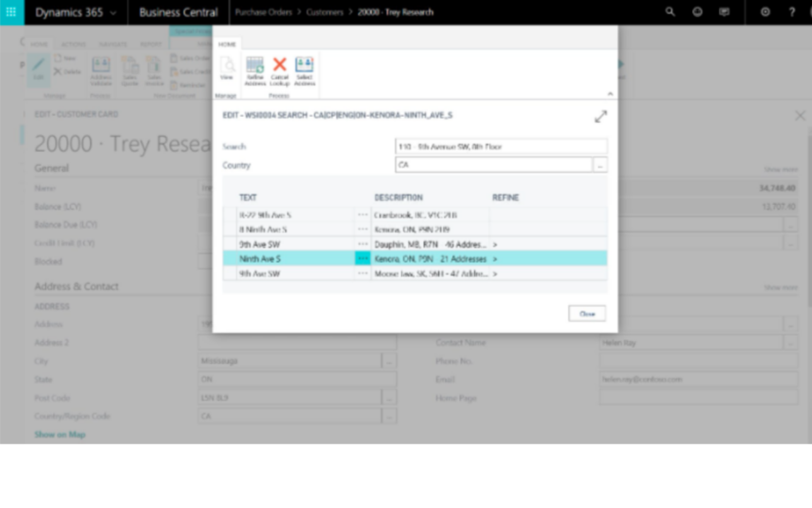
Task: Select the R-22 9th Ave S row
Action: click(415, 215)
